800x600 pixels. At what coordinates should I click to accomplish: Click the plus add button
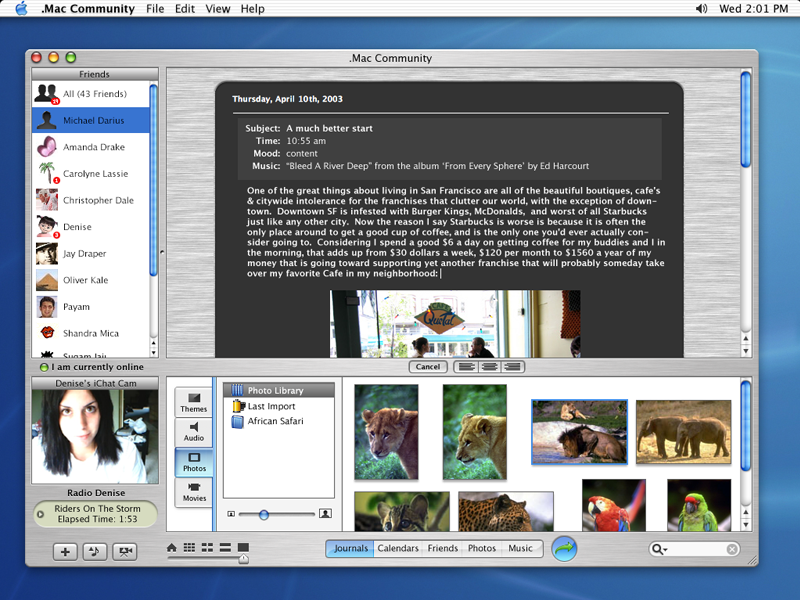[65, 552]
